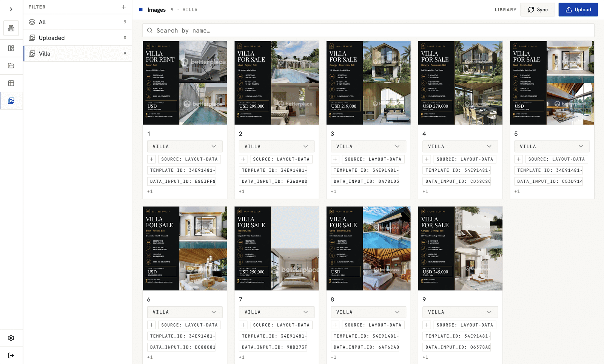Open the VILLA category dropdown for image 7
604x364 pixels.
click(276, 312)
